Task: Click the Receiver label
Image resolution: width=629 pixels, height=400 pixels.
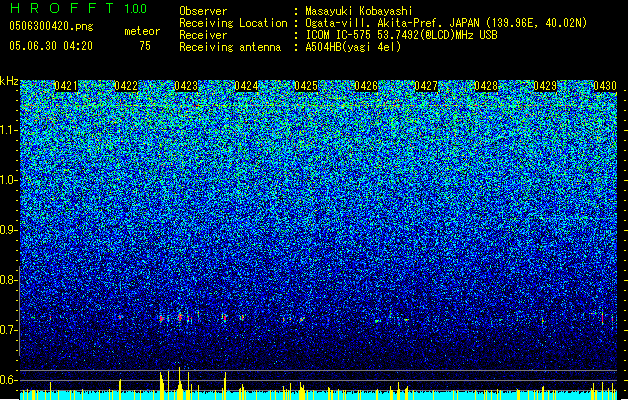Action: pyautogui.click(x=203, y=35)
